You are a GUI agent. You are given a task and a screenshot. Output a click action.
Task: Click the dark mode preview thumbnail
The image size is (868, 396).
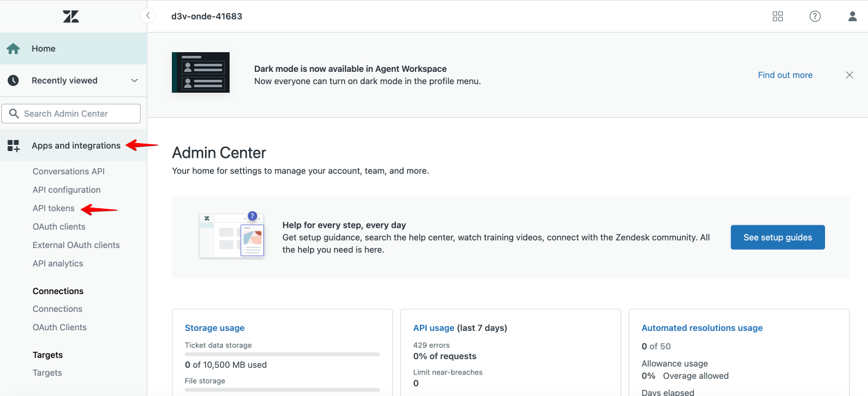pyautogui.click(x=201, y=72)
